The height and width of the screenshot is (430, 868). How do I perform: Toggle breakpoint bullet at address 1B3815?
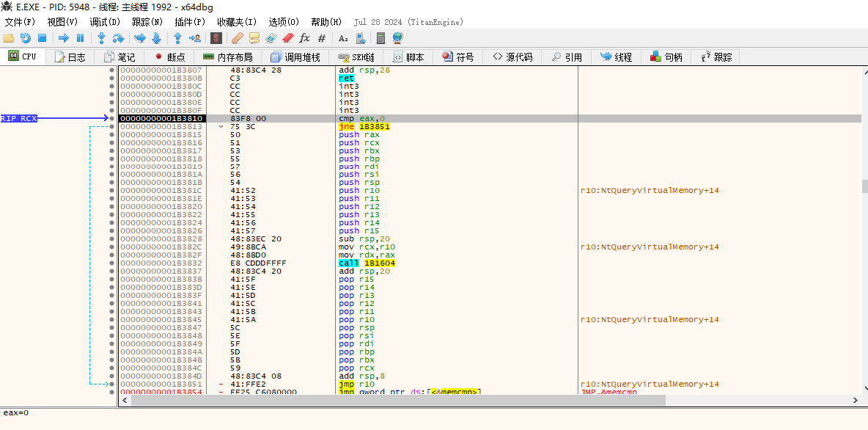[x=112, y=135]
